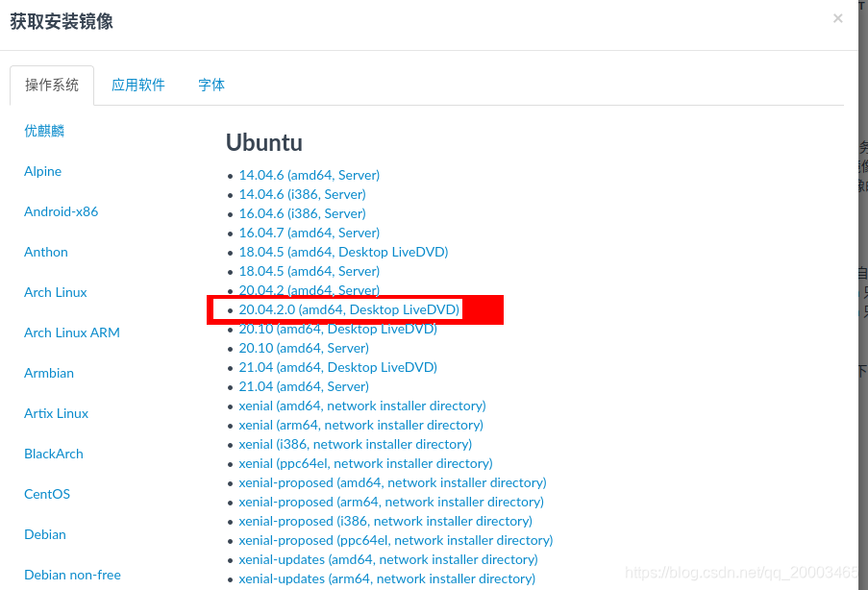Select 优麒麟 in the distro list
The image size is (868, 590).
[x=44, y=131]
